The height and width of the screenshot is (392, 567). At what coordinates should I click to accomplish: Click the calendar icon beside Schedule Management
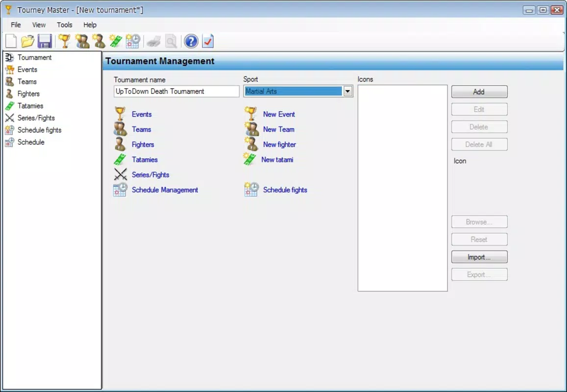click(x=120, y=190)
